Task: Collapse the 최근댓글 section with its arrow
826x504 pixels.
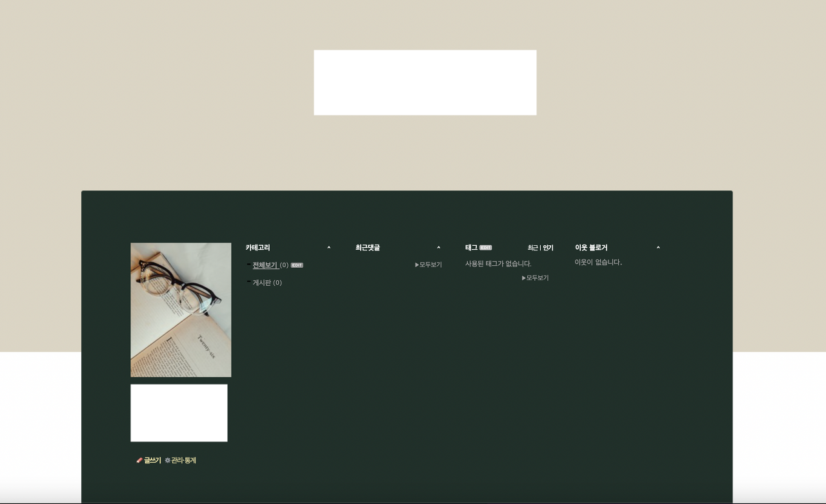Action: point(438,248)
